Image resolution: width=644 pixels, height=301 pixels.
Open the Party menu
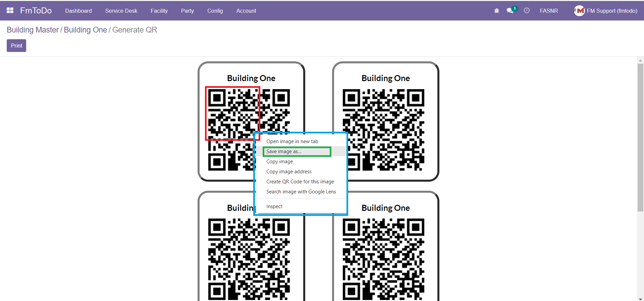[187, 11]
